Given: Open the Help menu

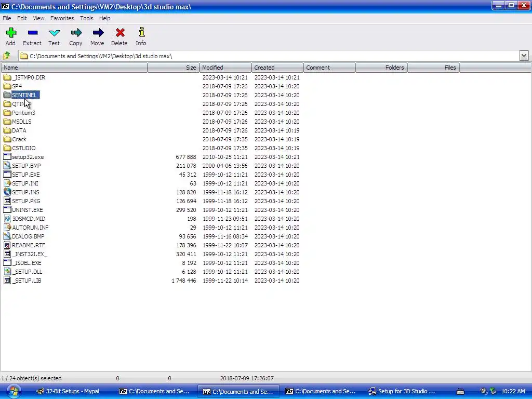Looking at the screenshot, I should pos(105,18).
